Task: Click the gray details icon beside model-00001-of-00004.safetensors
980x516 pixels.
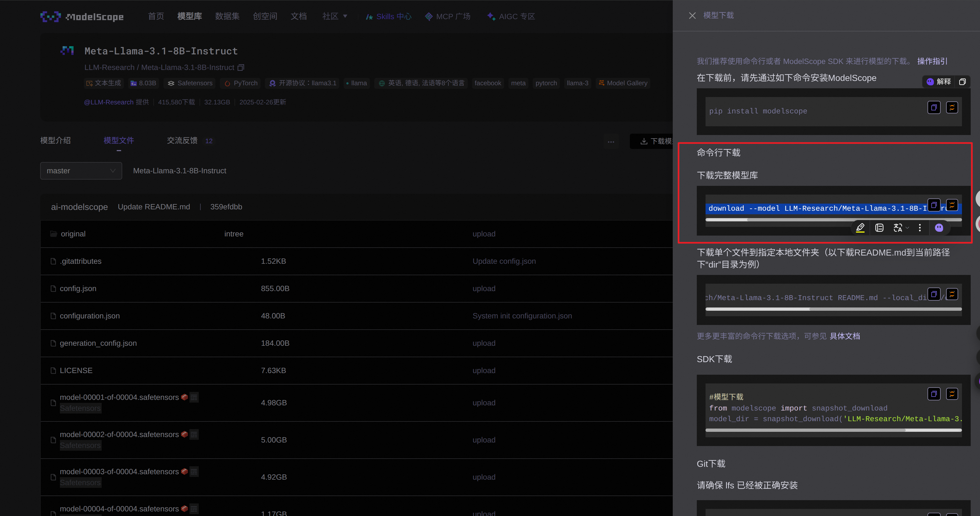Action: coord(194,397)
